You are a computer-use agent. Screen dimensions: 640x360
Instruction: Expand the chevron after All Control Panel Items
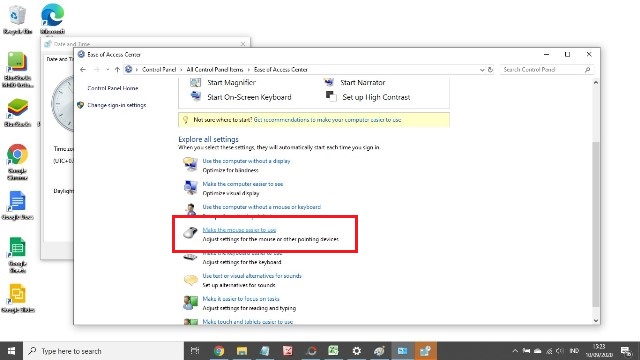[x=249, y=70]
